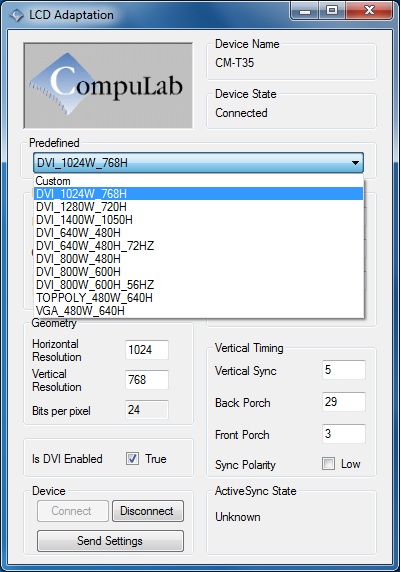401x572 pixels.
Task: Click the LCD Adaptation title bar icon
Action: [16, 15]
